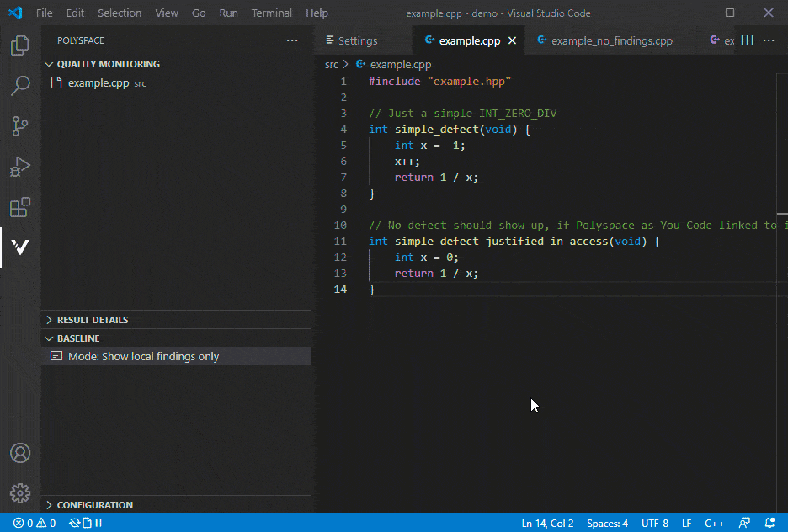Open the Accounts icon
Screen dimensions: 788x532
(20, 453)
